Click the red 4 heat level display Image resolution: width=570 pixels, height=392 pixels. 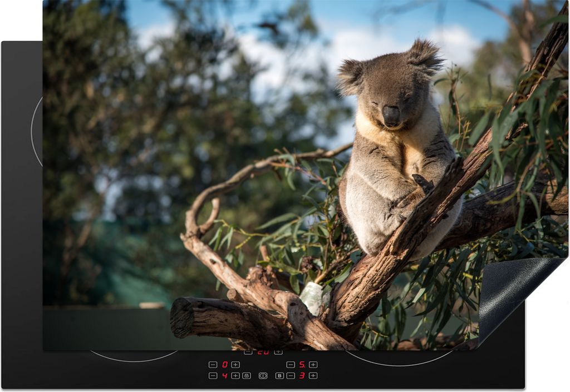click(225, 376)
